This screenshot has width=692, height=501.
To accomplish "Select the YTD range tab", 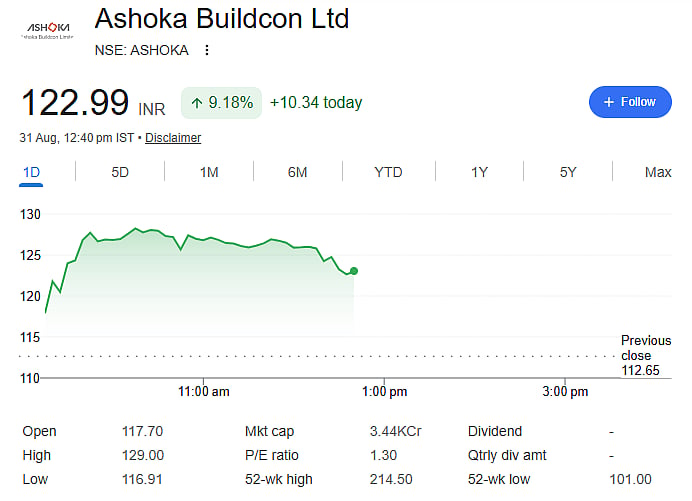I will click(388, 172).
